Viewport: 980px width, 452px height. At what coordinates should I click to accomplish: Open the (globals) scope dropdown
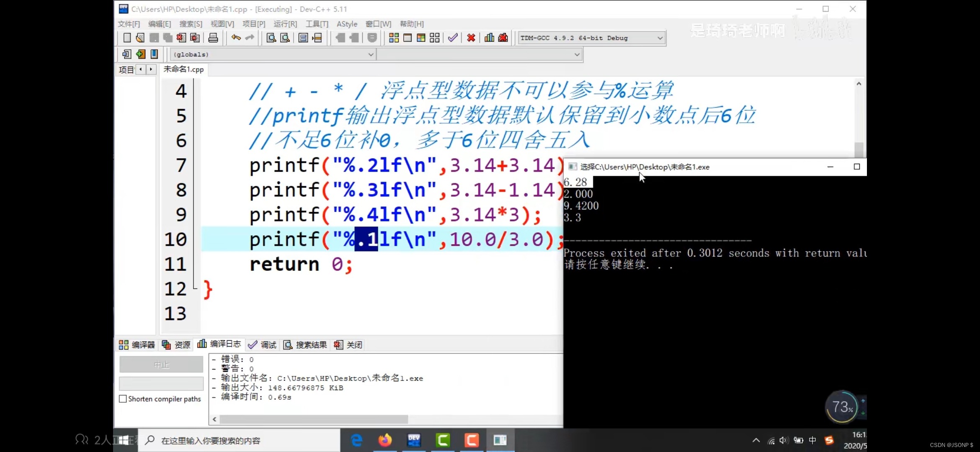[370, 54]
